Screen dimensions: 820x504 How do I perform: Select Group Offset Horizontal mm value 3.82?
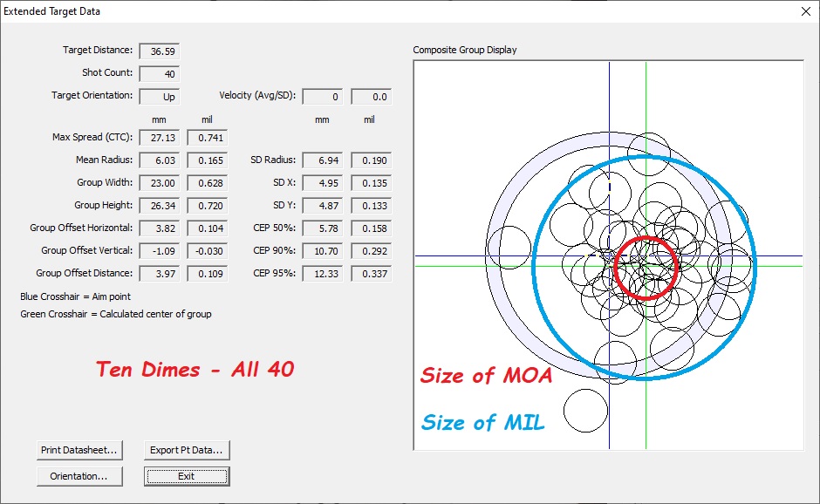click(160, 228)
